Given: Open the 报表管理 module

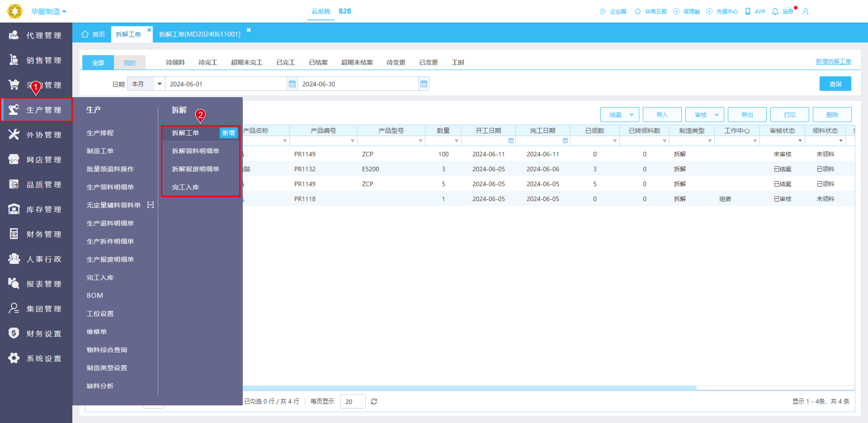Looking at the screenshot, I should 36,284.
